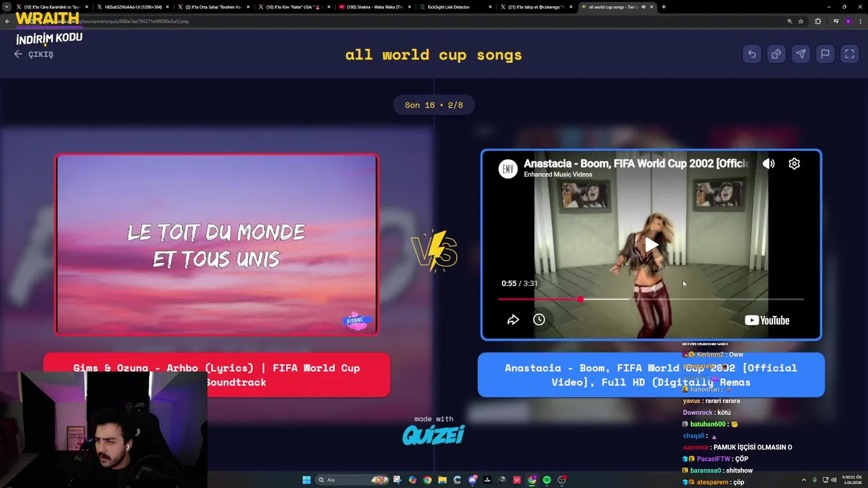Vote for Gims & Ozuna - Arhbo

216,375
